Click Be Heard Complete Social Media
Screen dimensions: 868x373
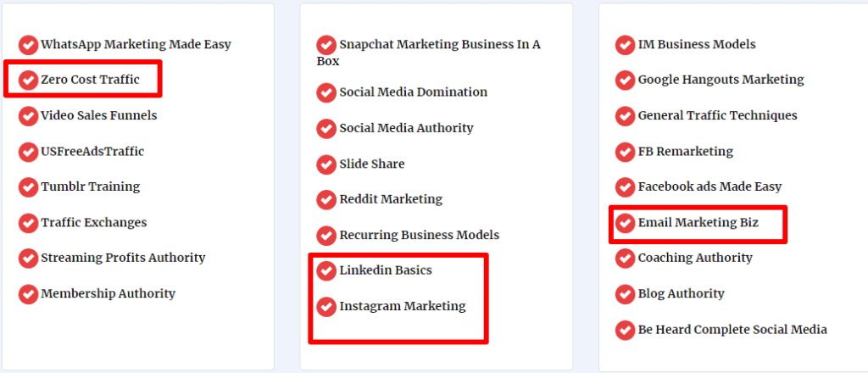point(732,330)
